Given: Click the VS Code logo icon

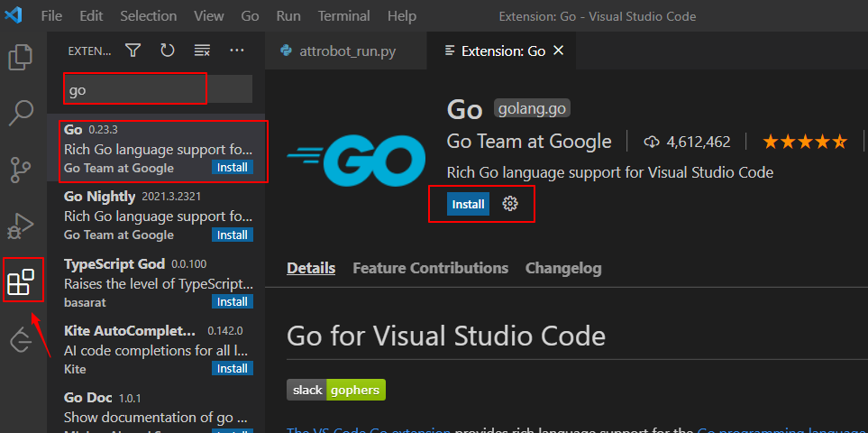Looking at the screenshot, I should point(14,15).
